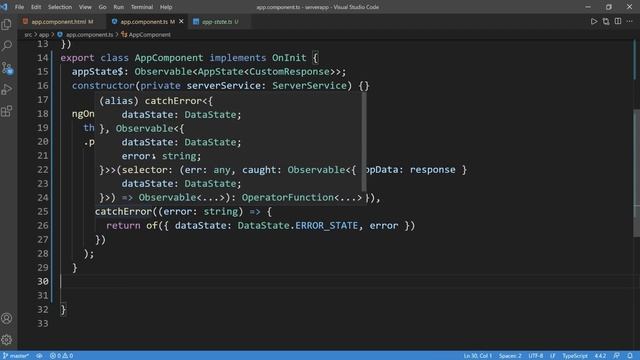640x360 pixels.
Task: Click line number 30 in the gutter
Action: 42,281
